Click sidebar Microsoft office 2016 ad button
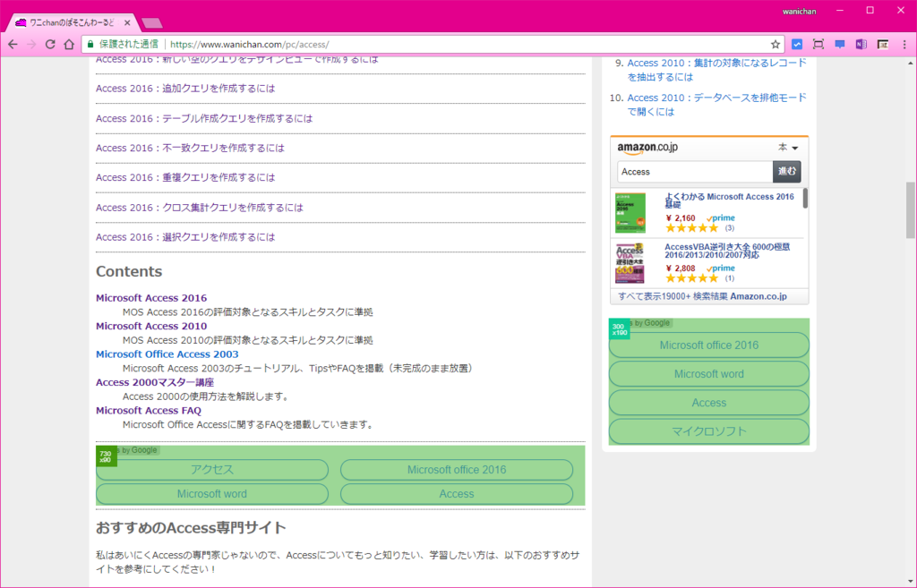The width and height of the screenshot is (917, 588). [x=709, y=345]
